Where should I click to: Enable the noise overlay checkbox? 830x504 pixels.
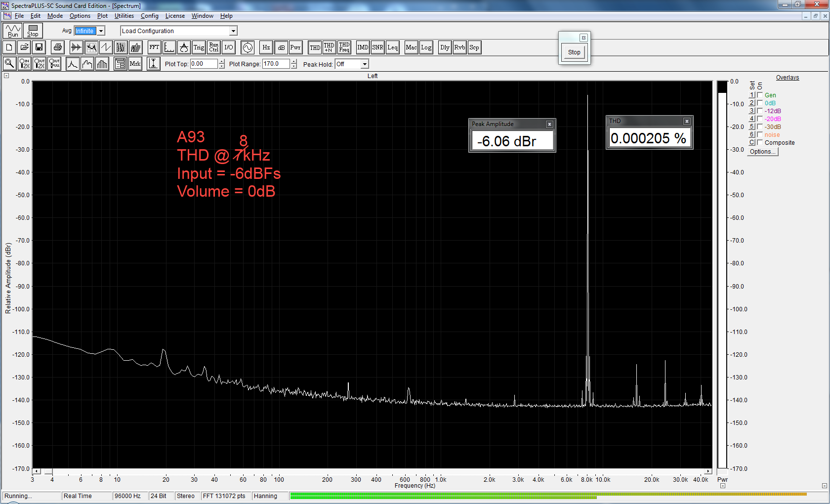(760, 134)
